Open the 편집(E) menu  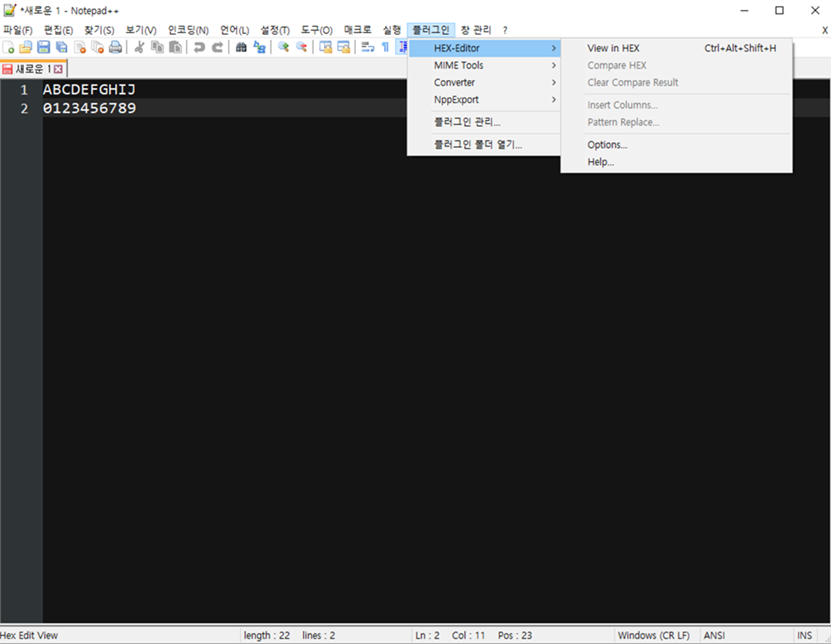(58, 30)
